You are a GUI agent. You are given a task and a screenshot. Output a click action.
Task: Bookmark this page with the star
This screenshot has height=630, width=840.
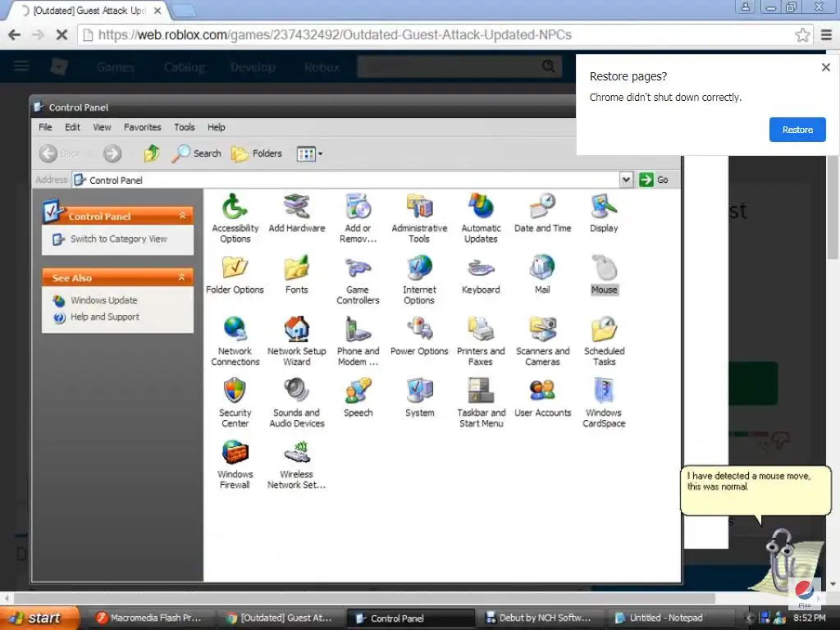click(802, 34)
